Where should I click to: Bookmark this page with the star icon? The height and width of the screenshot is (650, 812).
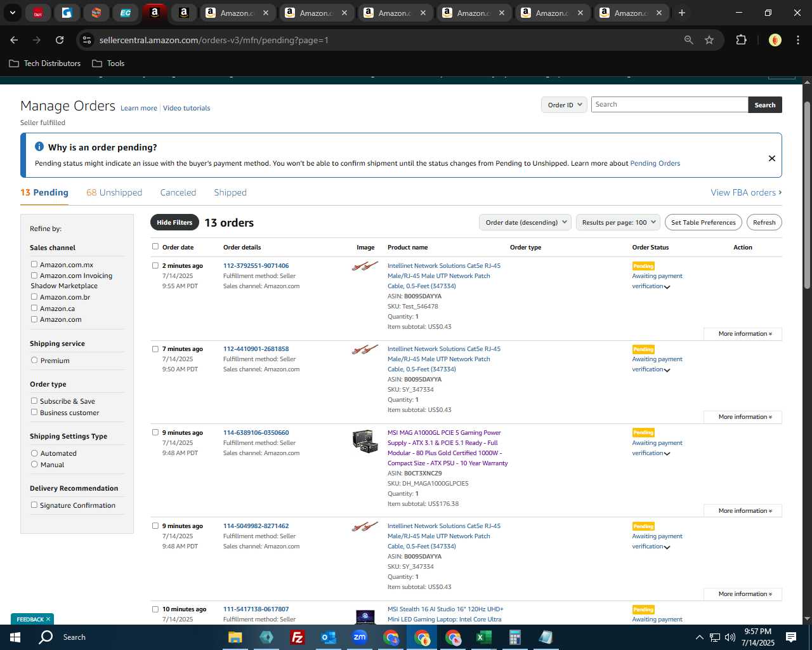click(709, 40)
